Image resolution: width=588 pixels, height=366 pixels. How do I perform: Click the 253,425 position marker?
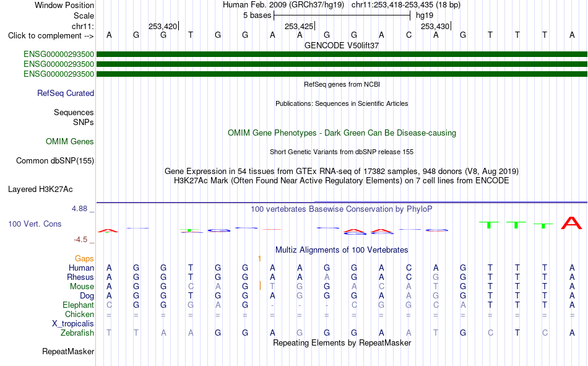299,26
